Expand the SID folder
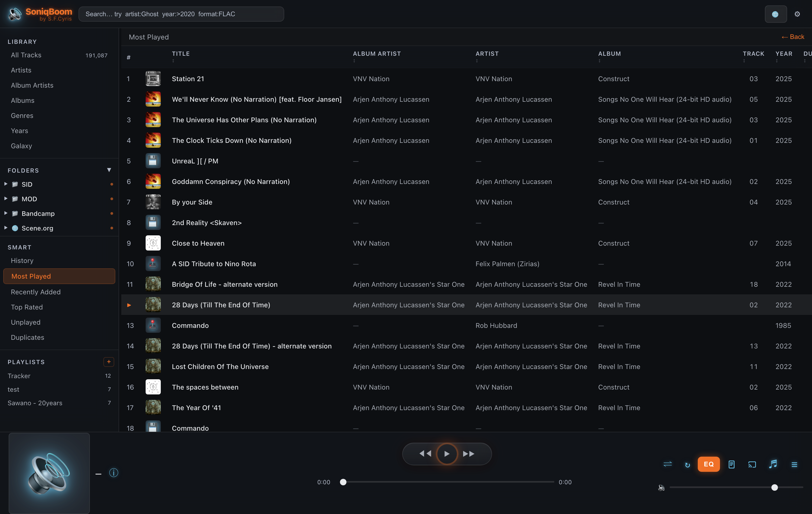 6,184
